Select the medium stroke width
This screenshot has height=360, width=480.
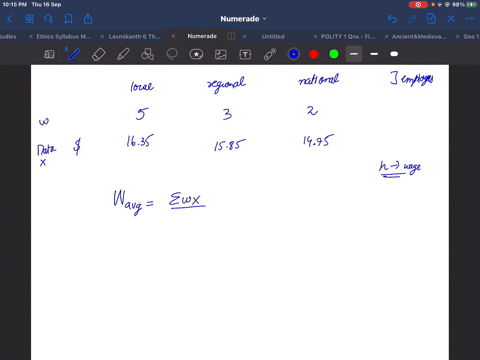click(374, 54)
